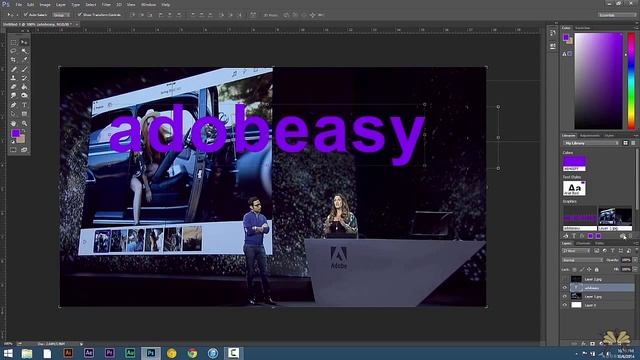
Task: Toggle type layer filter in Layers panel
Action: point(613,251)
